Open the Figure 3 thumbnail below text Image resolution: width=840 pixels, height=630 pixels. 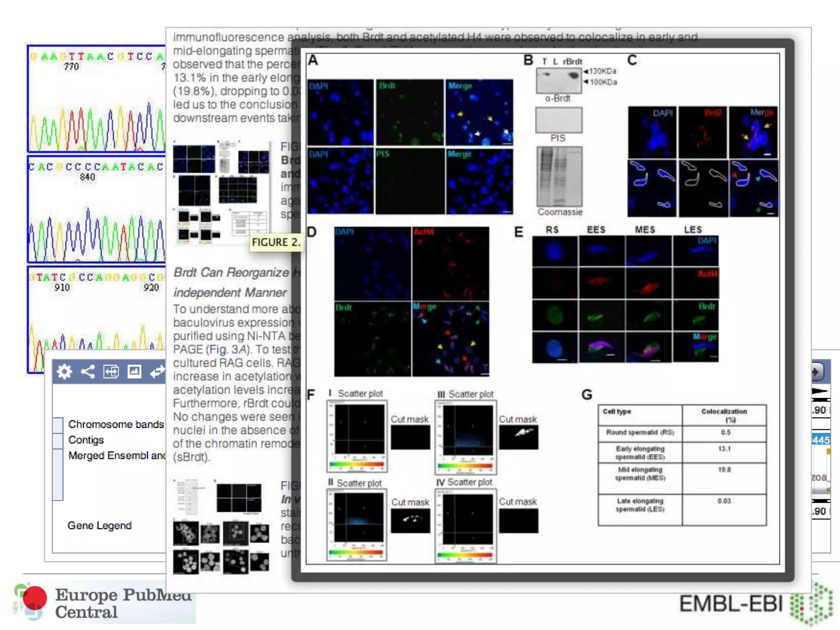point(221,526)
